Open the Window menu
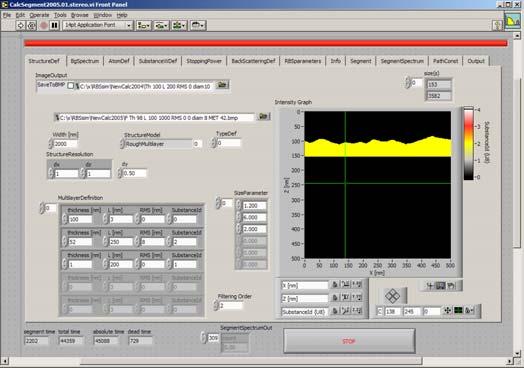The image size is (524, 368). (102, 15)
